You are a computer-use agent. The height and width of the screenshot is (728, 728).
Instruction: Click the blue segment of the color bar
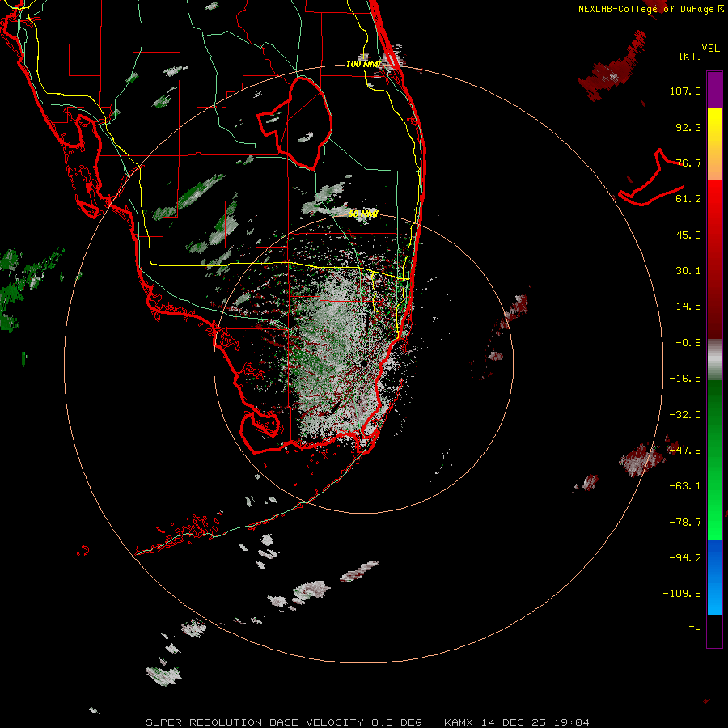(x=714, y=577)
